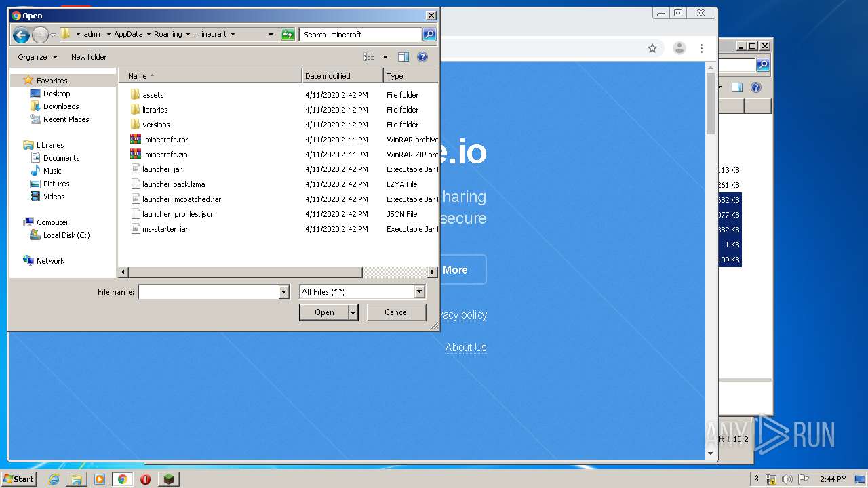Click the Chrome page vertical scrollbar
The image size is (868, 488).
point(711,103)
